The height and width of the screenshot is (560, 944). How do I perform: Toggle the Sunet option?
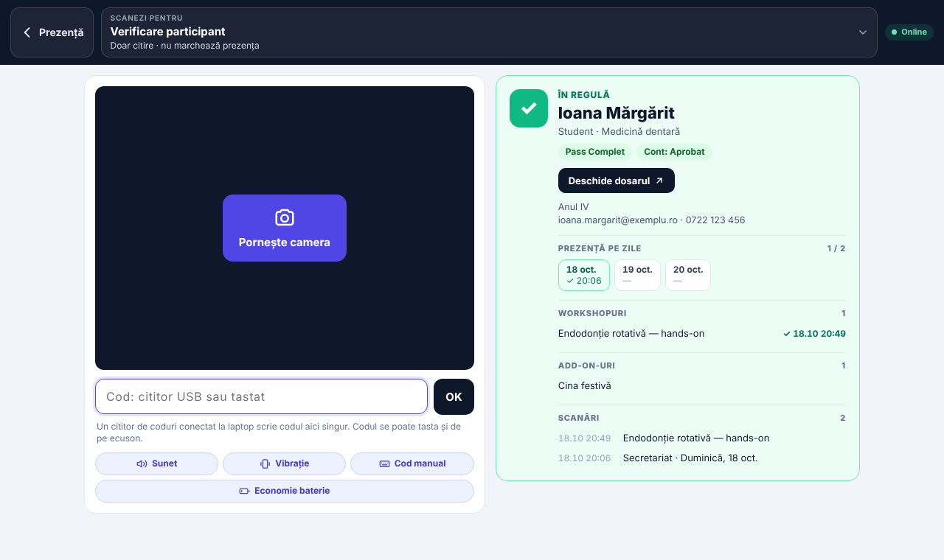point(156,463)
